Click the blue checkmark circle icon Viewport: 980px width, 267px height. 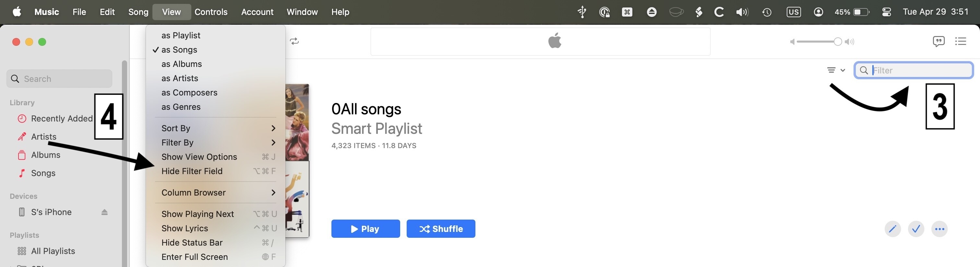tap(916, 229)
